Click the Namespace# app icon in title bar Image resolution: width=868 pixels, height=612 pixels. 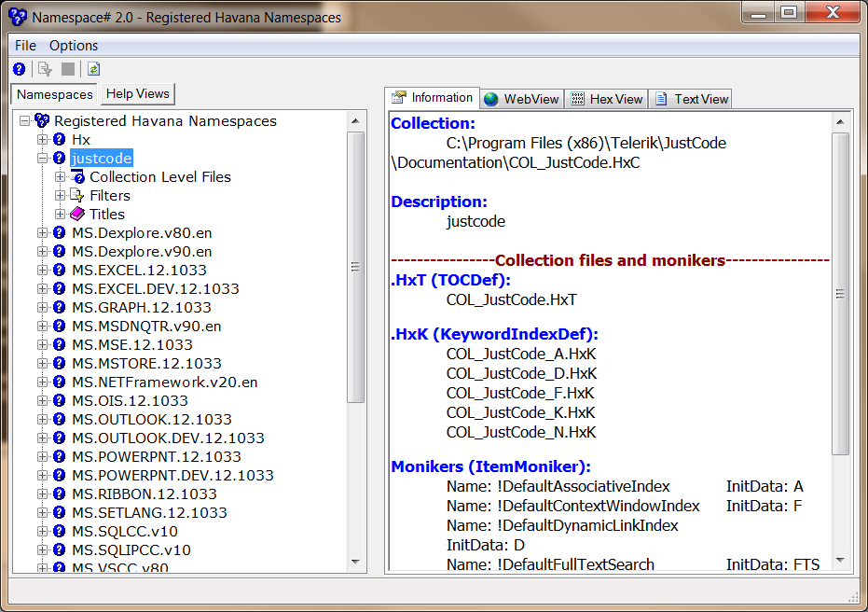18,17
